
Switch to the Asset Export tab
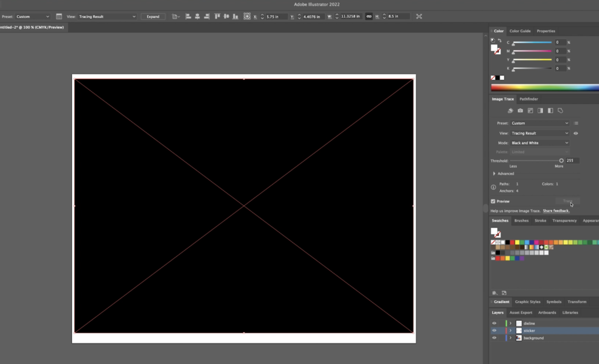click(521, 313)
